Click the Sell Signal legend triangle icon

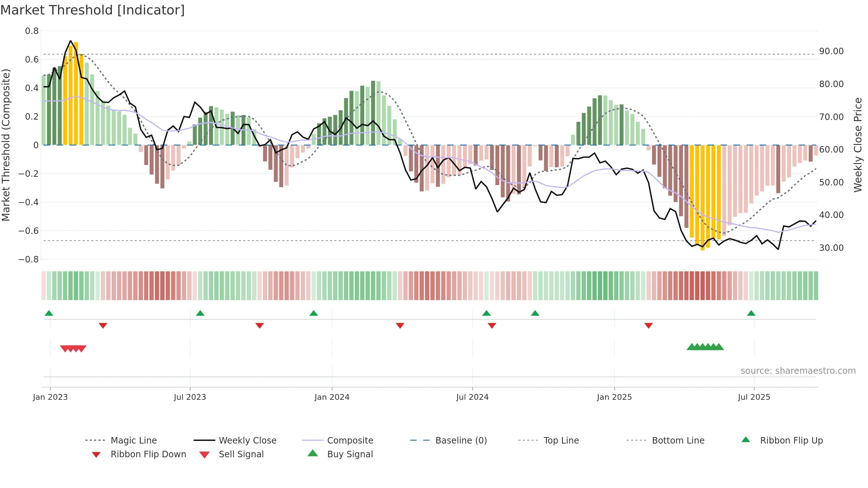204,455
